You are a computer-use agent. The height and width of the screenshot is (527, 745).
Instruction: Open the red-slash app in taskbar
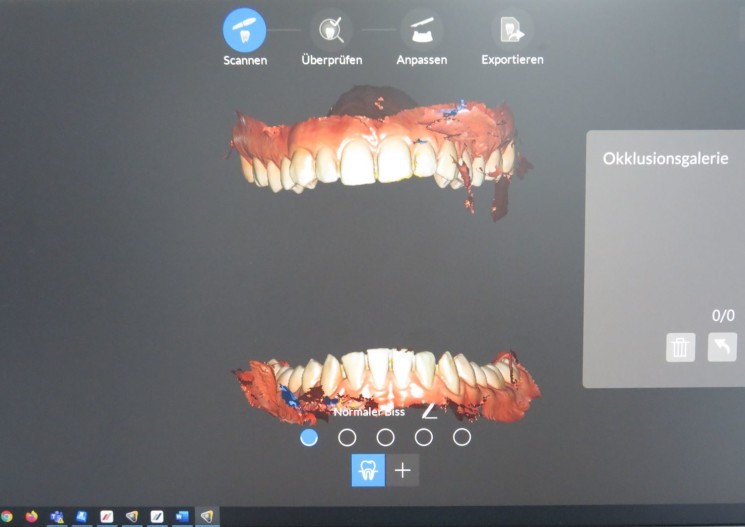107,517
